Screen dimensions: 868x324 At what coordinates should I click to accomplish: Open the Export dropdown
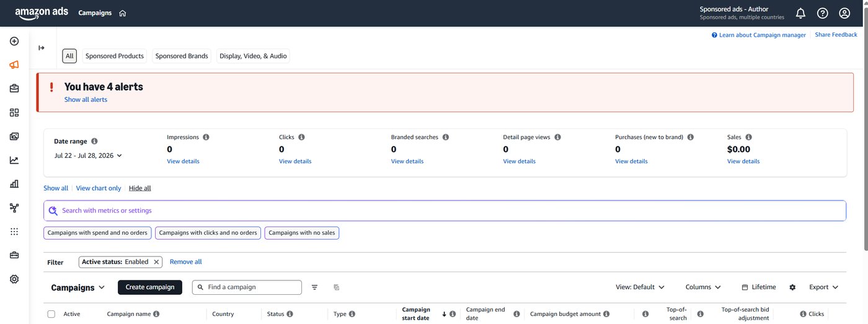[x=823, y=287]
